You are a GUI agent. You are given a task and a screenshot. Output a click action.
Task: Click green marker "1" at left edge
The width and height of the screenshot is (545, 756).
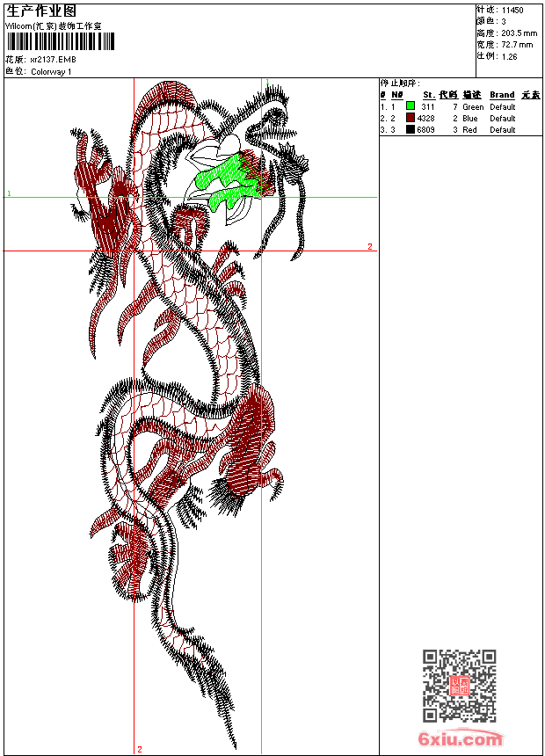coord(9,193)
